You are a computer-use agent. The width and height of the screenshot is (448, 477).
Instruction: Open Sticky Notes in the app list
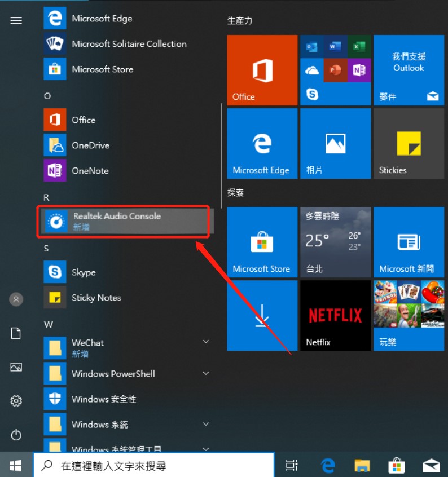(x=96, y=298)
